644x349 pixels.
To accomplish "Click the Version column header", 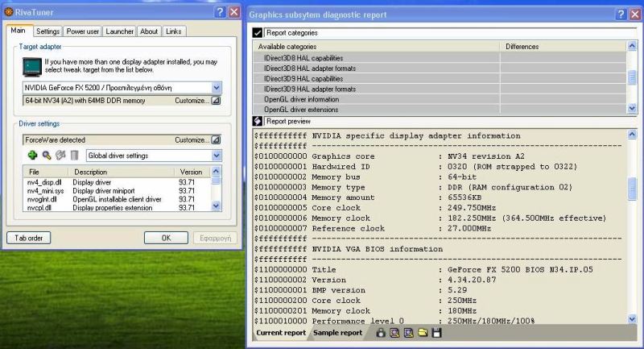I will (192, 172).
